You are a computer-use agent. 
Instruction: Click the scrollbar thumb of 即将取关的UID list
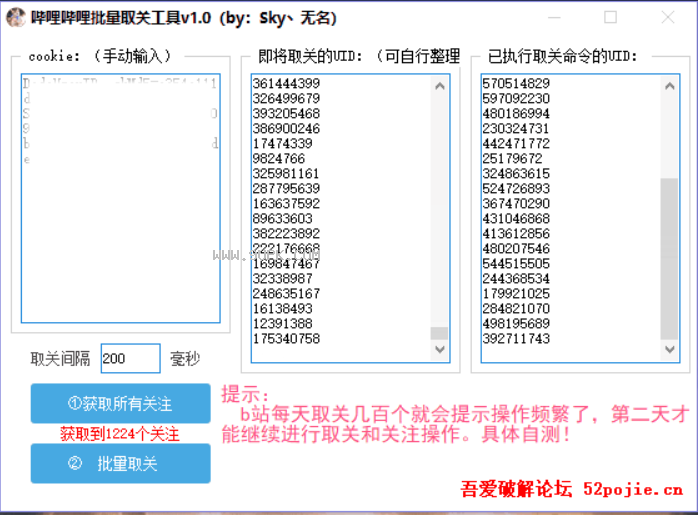point(440,333)
